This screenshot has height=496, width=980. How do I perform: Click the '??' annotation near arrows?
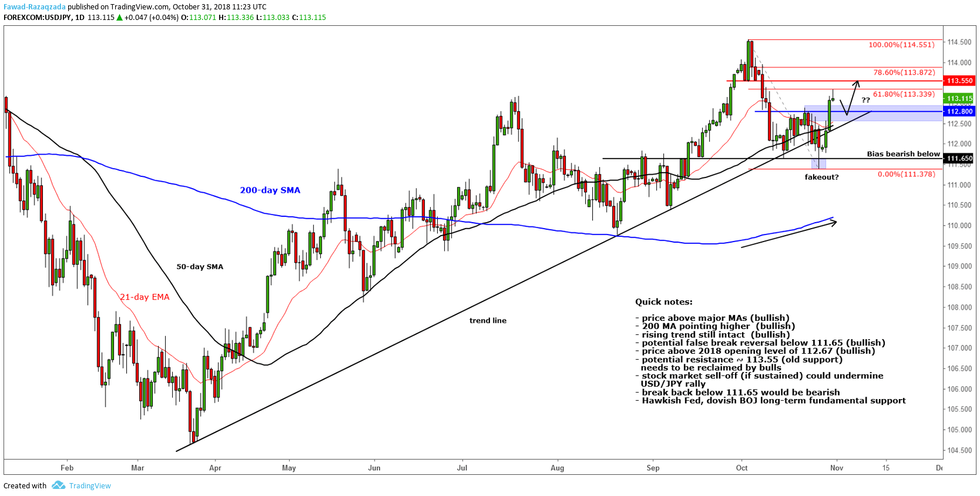(865, 100)
